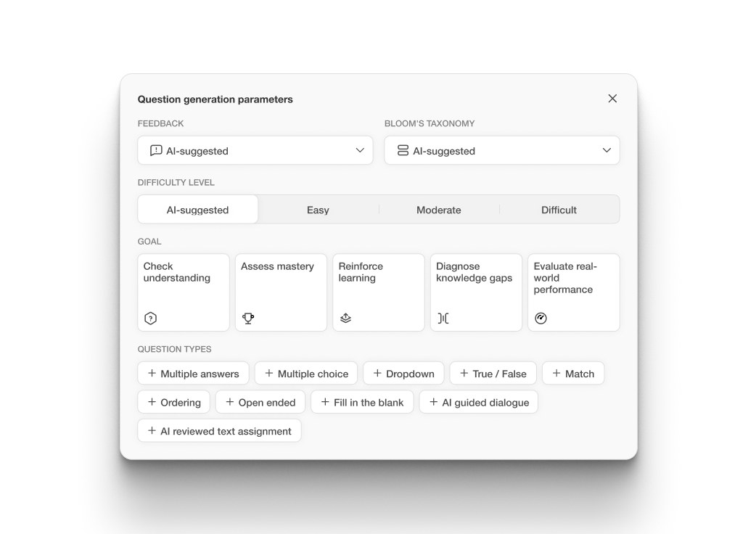Click the question-mark circle icon under Check understanding

pos(149,317)
